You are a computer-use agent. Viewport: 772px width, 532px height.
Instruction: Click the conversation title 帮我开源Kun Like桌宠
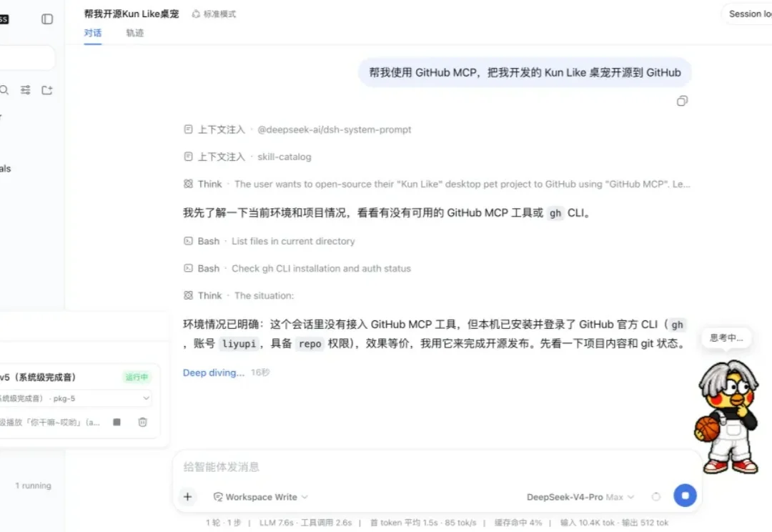pos(132,14)
